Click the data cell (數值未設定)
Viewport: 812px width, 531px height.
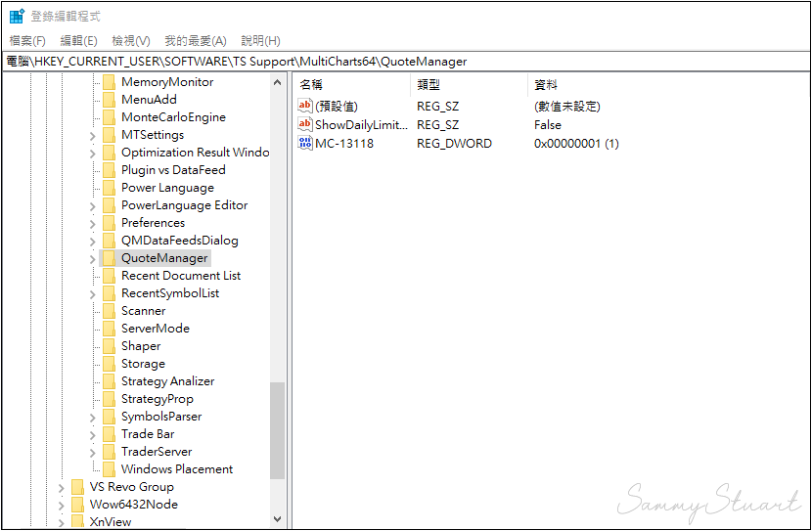point(567,106)
